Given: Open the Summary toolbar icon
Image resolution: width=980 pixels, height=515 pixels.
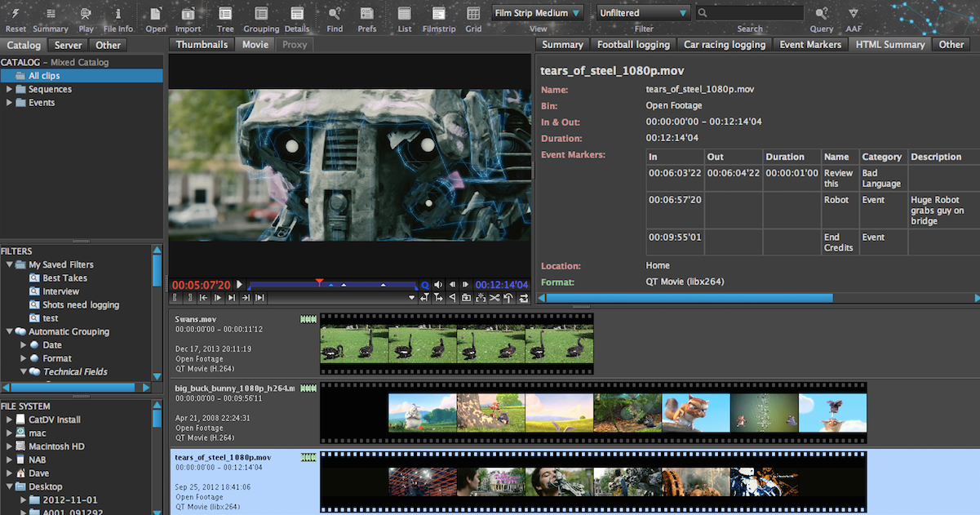Looking at the screenshot, I should [50, 13].
